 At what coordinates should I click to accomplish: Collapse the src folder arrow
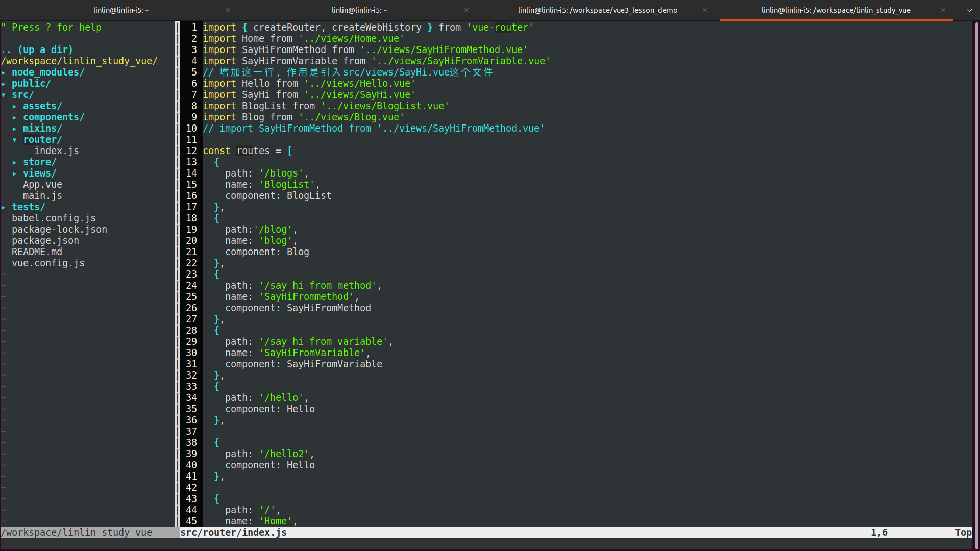(x=4, y=95)
